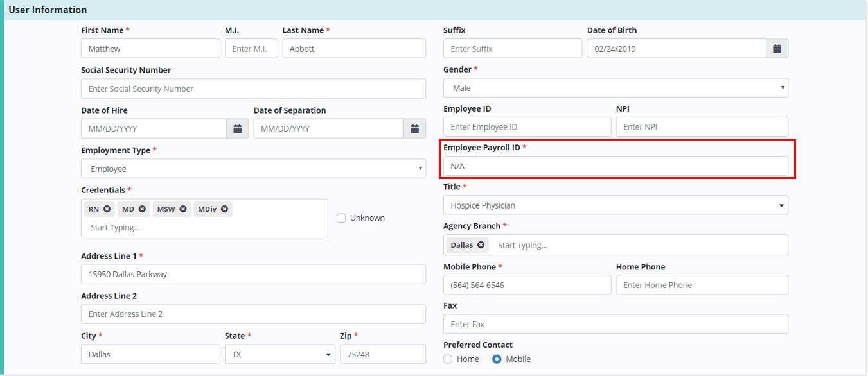This screenshot has width=868, height=376.
Task: Open the Date of Separation calendar icon
Action: click(x=414, y=128)
